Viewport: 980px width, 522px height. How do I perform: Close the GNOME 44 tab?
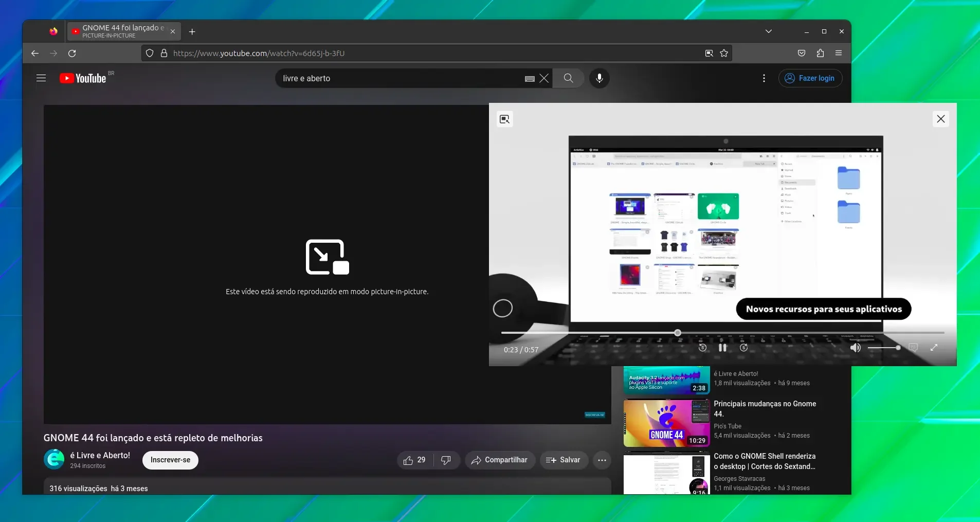click(173, 31)
